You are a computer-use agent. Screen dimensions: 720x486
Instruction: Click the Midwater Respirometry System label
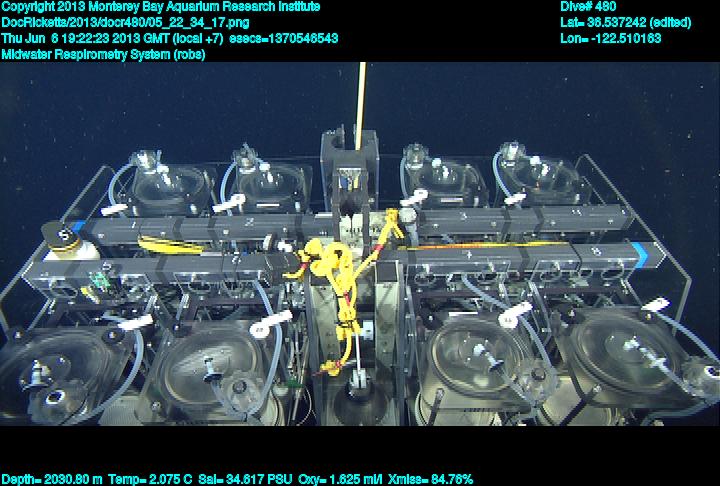tap(104, 54)
